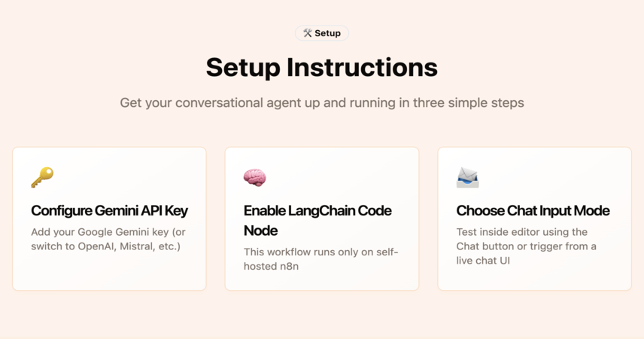This screenshot has height=339, width=644.
Task: Click the line Add your Google Gemini key
Action: coord(108,232)
